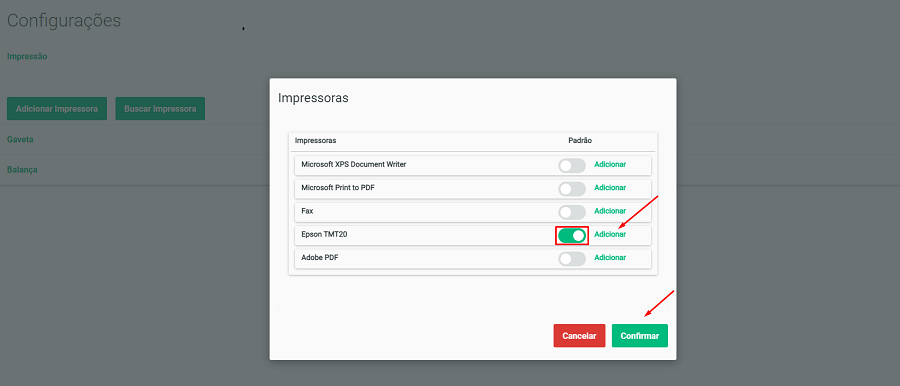Disable the Epson TMT20 default switch
The image size is (900, 386).
click(572, 236)
